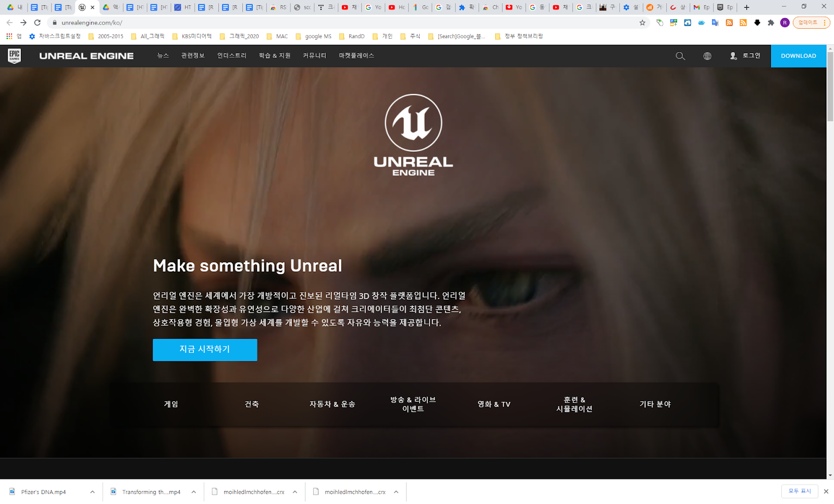Select the 훈련 & 시뮬레이션 link

(574, 404)
